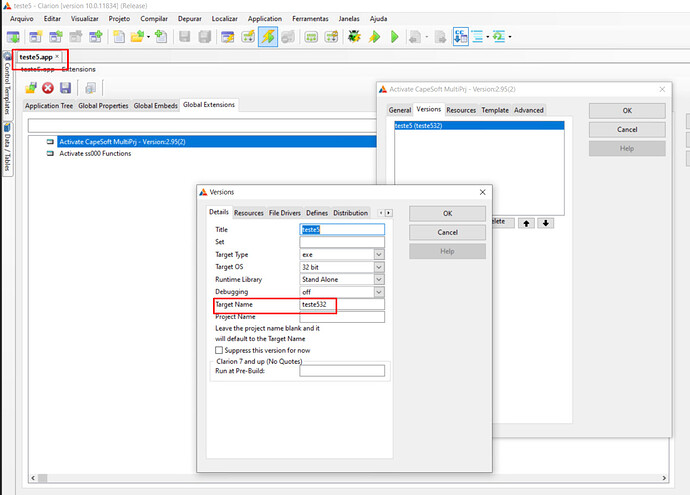Click Cancel in Activate CapeSoft MultiPrj dialog
Image resolution: width=690 pixels, height=495 pixels.
[x=627, y=129]
